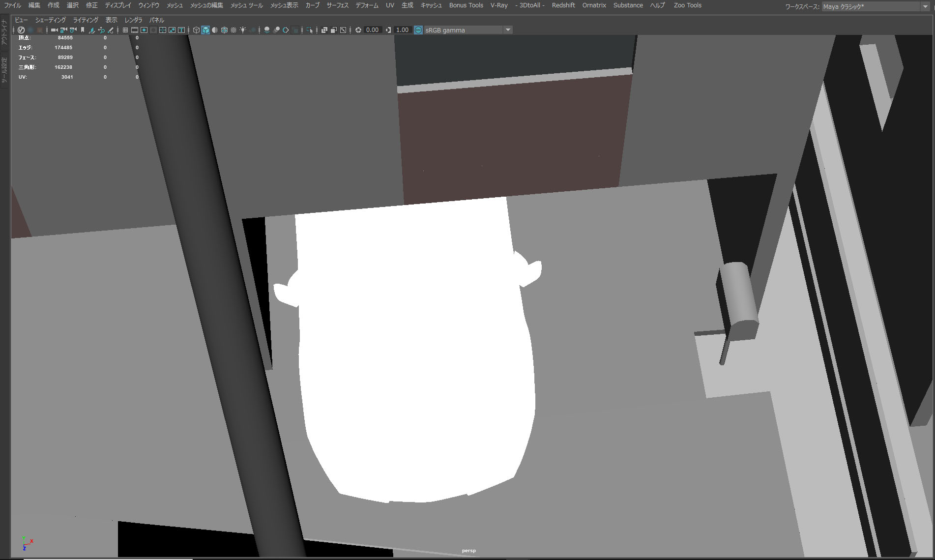Toggle the View Transform ON button
Image resolution: width=935 pixels, height=560 pixels.
tap(418, 30)
